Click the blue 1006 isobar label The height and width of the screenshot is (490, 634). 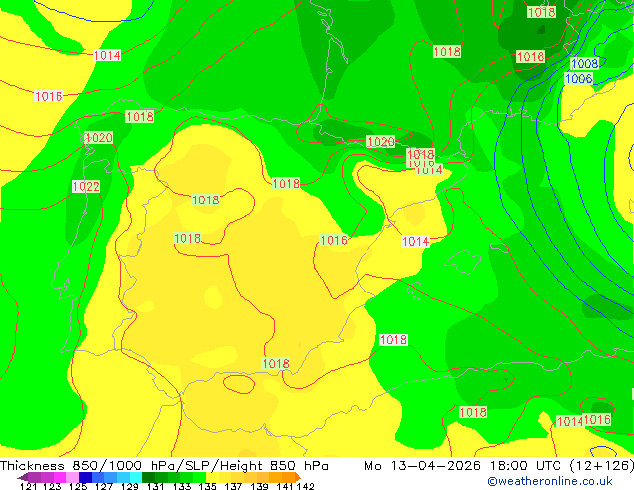(x=579, y=78)
